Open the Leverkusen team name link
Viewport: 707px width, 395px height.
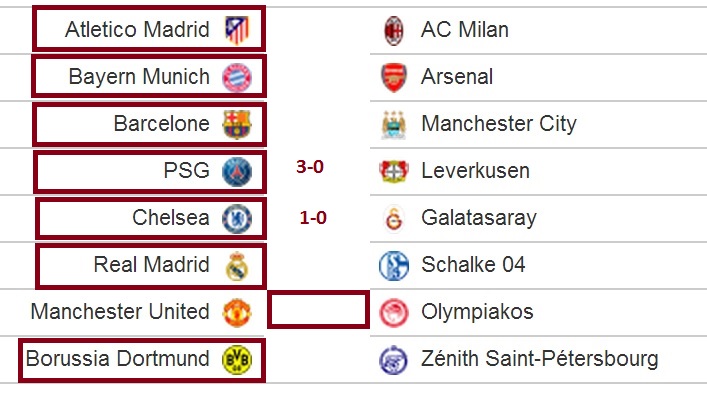(x=475, y=171)
